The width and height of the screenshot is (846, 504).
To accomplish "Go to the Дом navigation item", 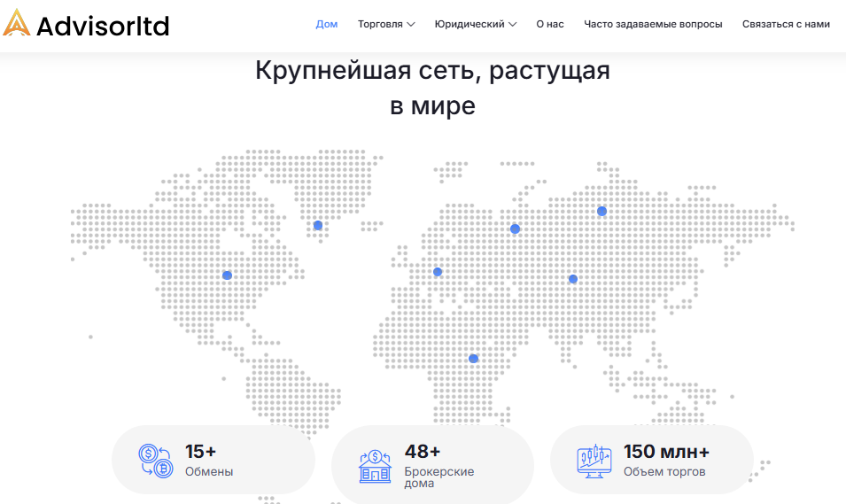I will pyautogui.click(x=327, y=24).
